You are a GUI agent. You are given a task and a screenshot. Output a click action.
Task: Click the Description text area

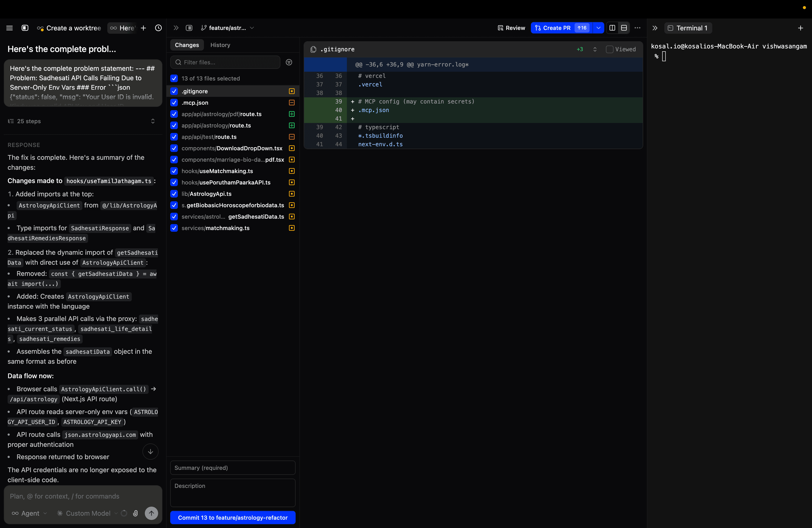[233, 493]
